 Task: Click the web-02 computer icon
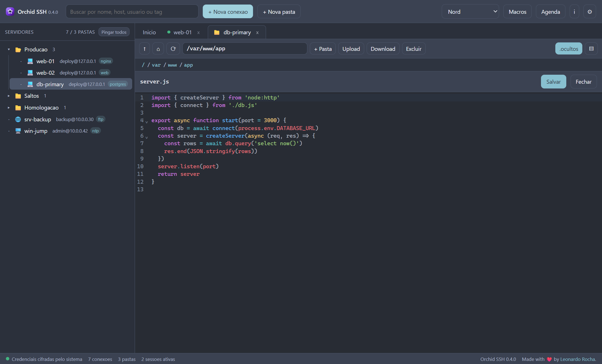click(x=30, y=73)
